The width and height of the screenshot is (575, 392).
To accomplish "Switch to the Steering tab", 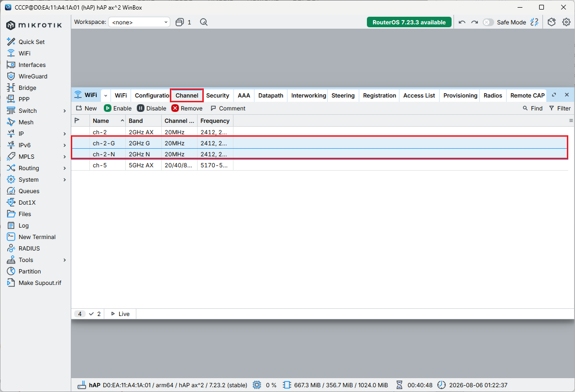I will 343,96.
